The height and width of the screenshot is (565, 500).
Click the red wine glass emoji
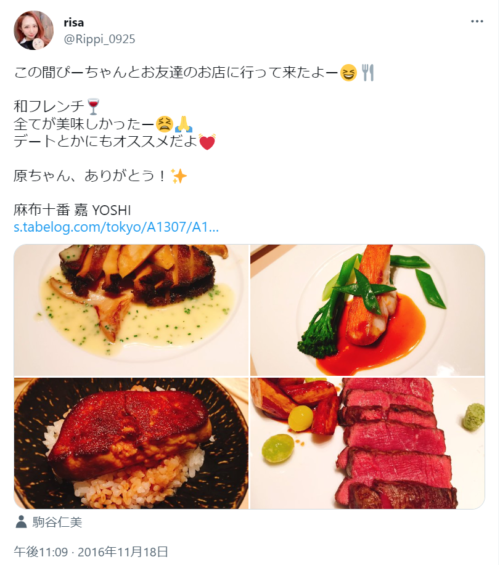(x=94, y=106)
